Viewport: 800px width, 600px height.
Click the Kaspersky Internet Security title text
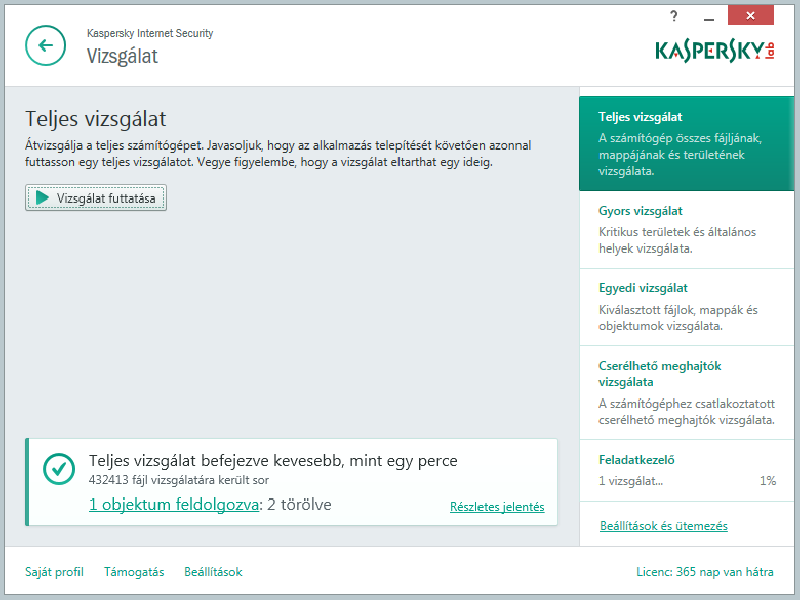(150, 33)
